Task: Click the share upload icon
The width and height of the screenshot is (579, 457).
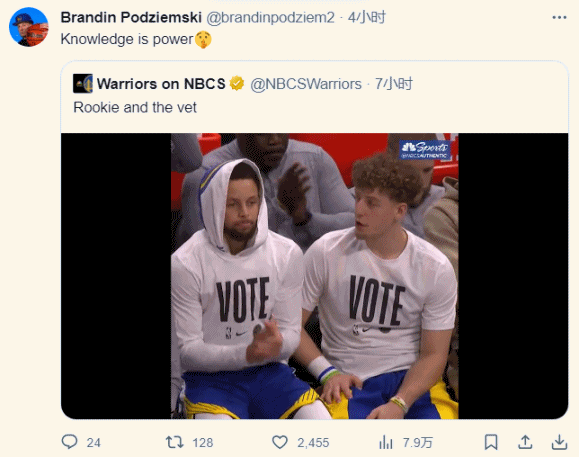Action: [525, 442]
